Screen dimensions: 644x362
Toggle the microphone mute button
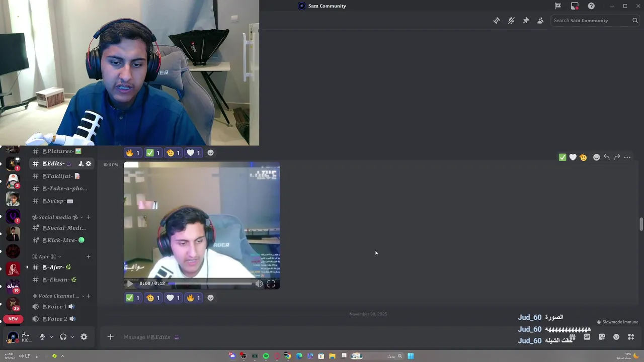pyautogui.click(x=42, y=337)
